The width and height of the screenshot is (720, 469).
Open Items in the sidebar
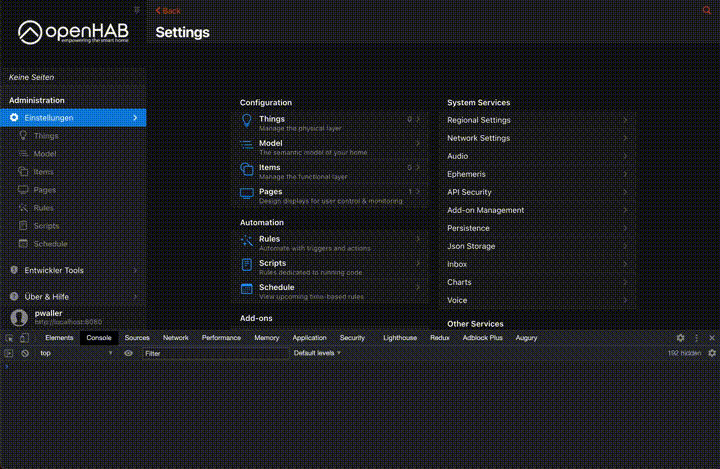click(73, 171)
